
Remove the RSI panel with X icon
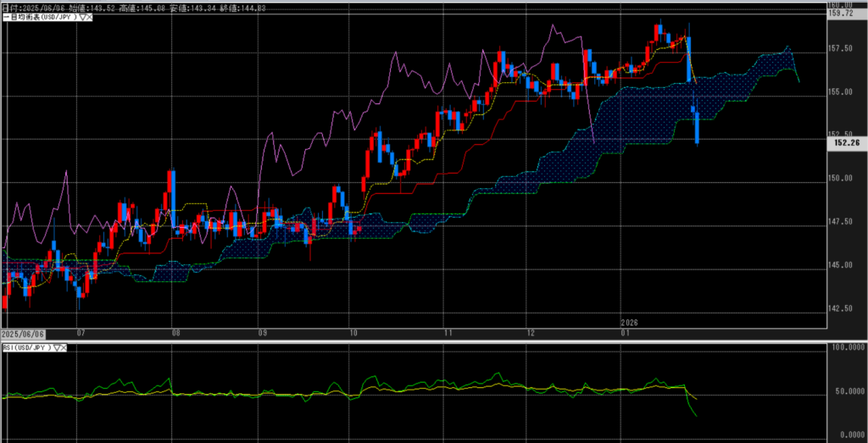[64, 347]
